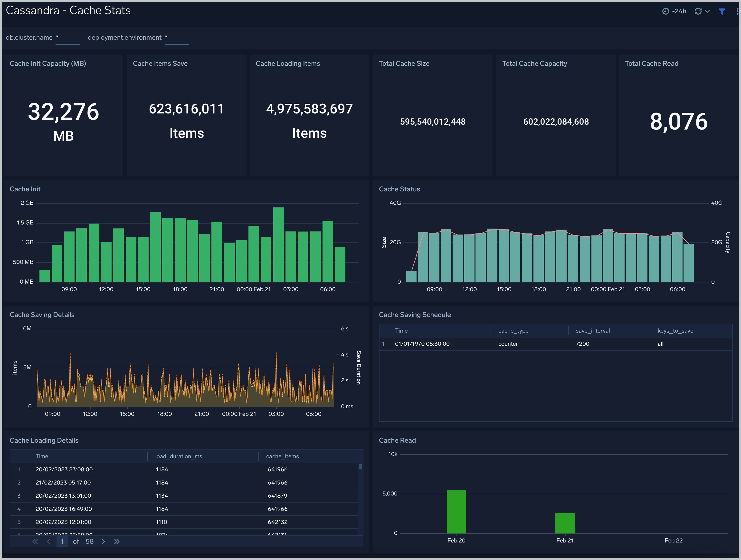Screen dimensions: 741x560
Task: Click the 4,975,583,697 Items value
Action: (309, 121)
